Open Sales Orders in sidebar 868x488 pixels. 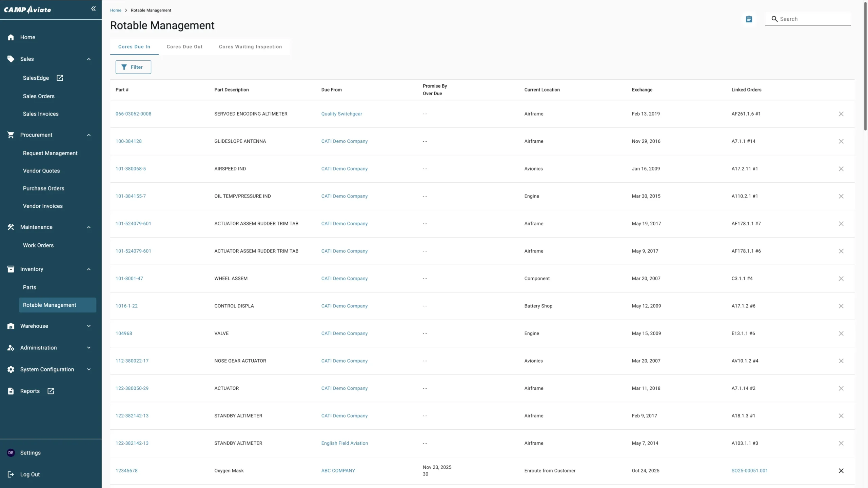tap(39, 96)
